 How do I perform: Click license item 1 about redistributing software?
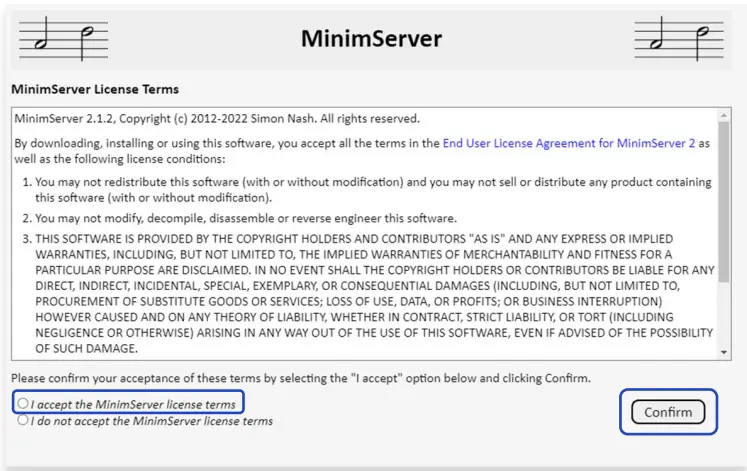tap(373, 190)
